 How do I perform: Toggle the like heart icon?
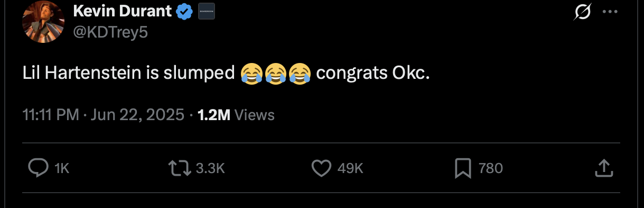pyautogui.click(x=321, y=168)
